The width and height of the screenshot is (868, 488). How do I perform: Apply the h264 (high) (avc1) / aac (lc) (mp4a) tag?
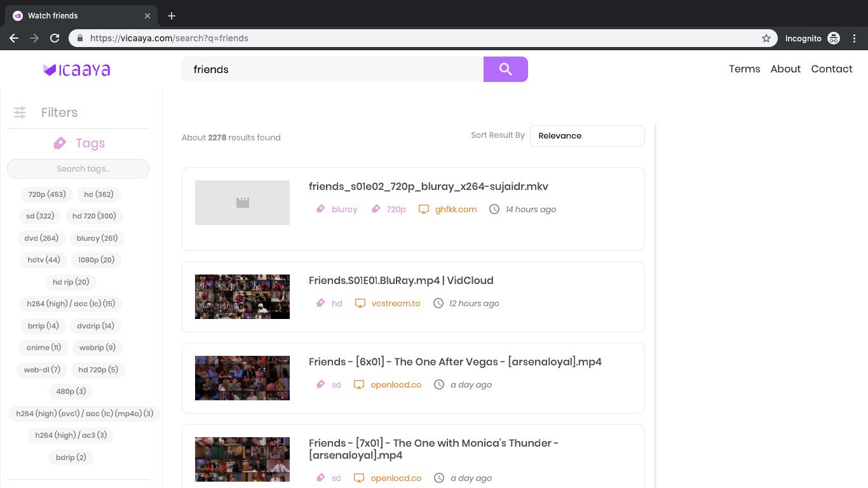pyautogui.click(x=85, y=414)
